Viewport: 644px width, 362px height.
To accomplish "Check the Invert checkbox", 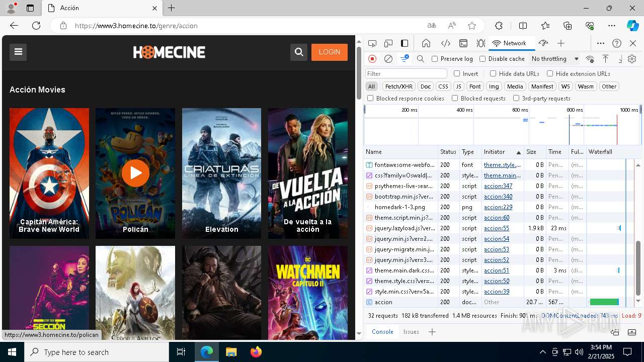I will click(x=457, y=73).
